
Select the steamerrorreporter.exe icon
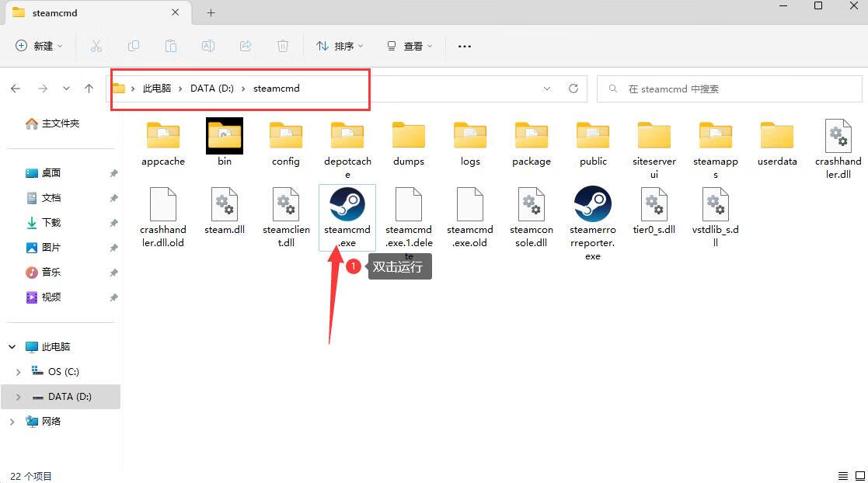pos(592,205)
